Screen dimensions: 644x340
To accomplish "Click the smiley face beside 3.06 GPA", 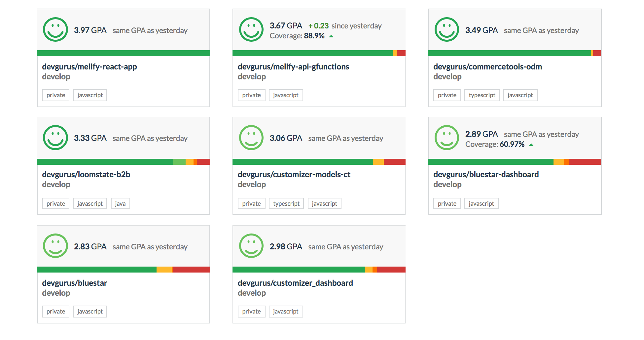I will pos(251,138).
